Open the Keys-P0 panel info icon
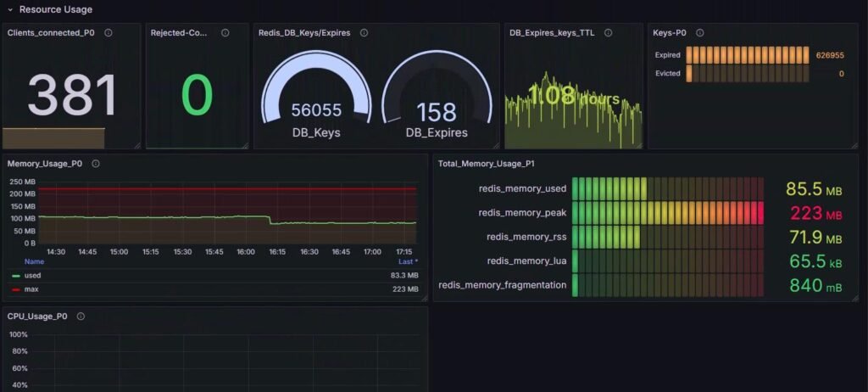868x392 pixels. (700, 33)
